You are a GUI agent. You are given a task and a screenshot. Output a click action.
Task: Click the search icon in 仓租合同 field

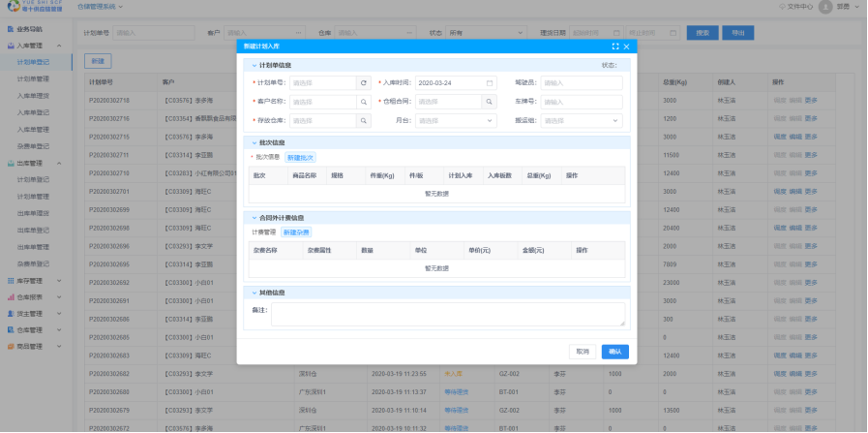490,102
